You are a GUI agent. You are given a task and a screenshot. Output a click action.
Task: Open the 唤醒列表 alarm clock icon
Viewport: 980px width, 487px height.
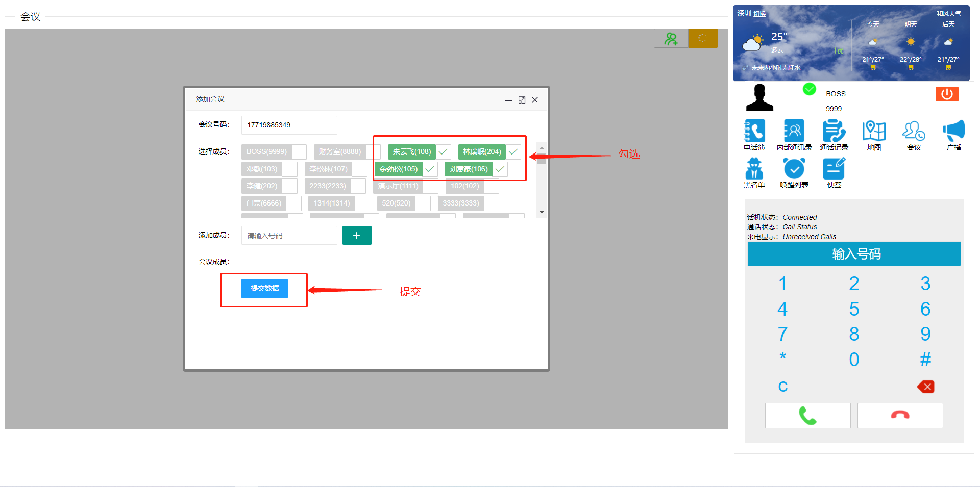click(x=794, y=169)
